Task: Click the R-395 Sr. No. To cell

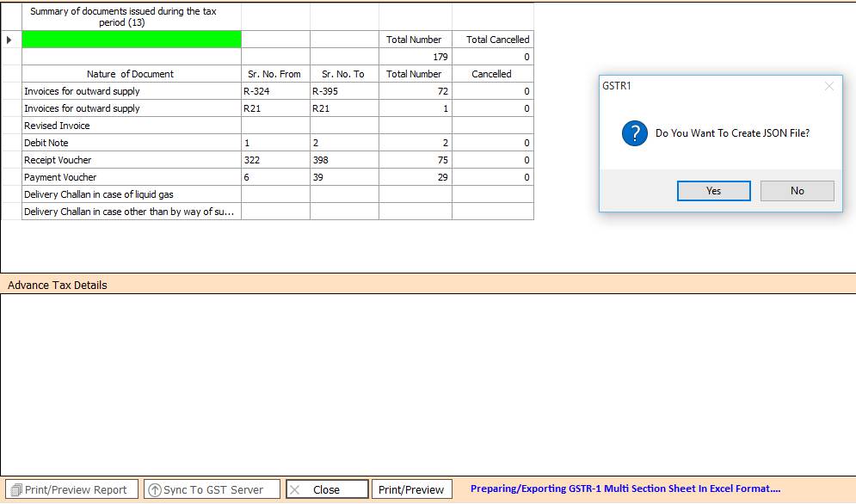Action: click(343, 91)
